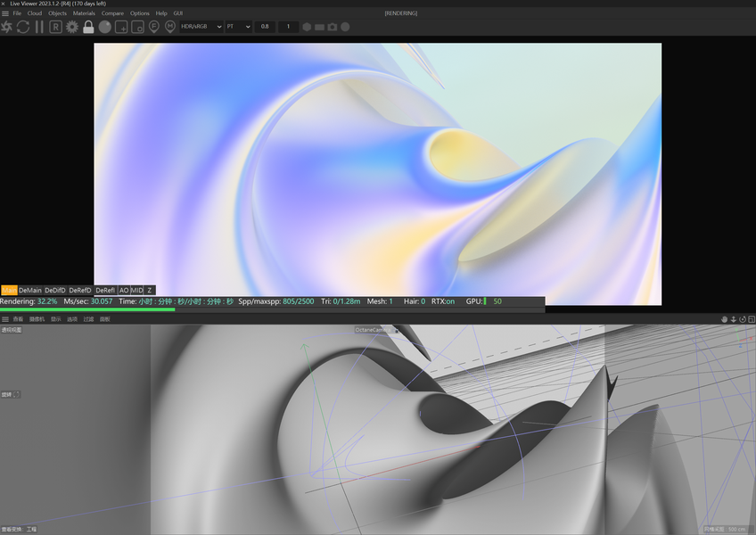This screenshot has width=756, height=535.
Task: Switch to the AO pass tab
Action: coord(124,290)
